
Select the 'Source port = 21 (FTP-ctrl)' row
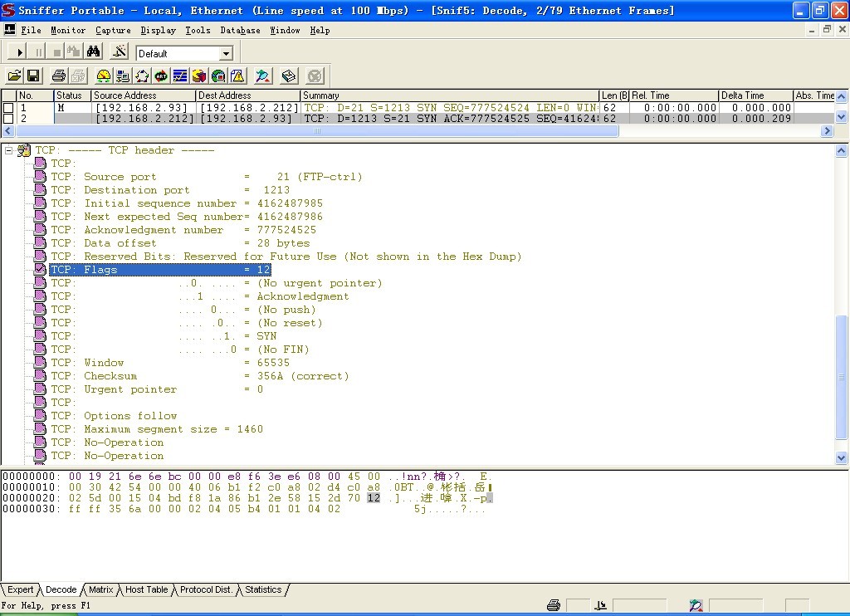click(x=206, y=177)
